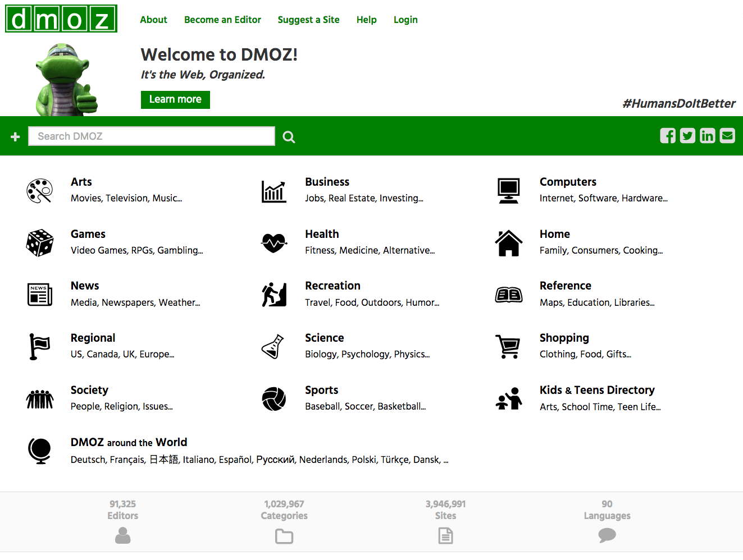The height and width of the screenshot is (560, 743).
Task: Open Real Estate subcategory under Business
Action: (352, 198)
